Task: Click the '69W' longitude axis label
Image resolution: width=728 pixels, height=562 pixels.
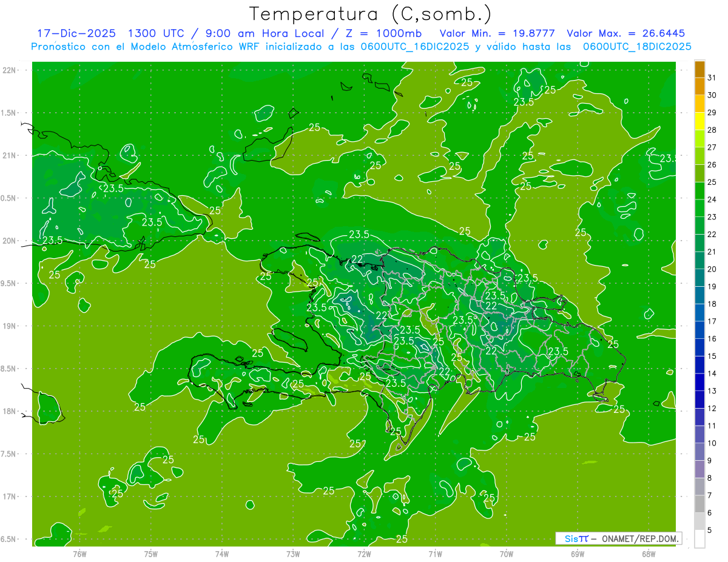Action: pyautogui.click(x=578, y=554)
